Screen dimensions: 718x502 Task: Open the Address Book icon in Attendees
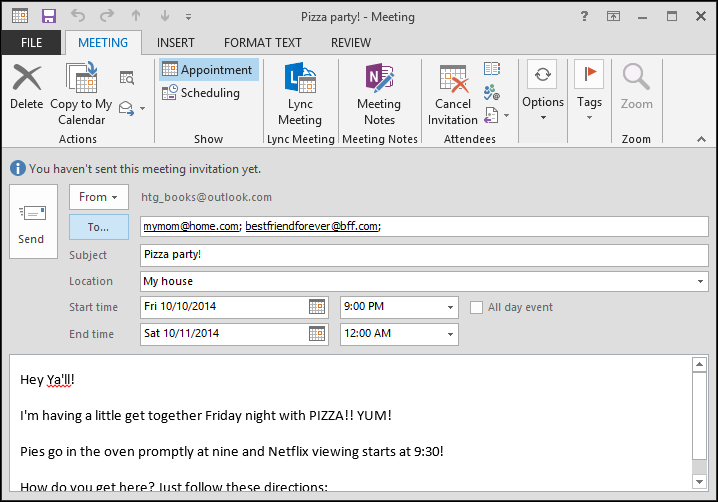click(492, 69)
